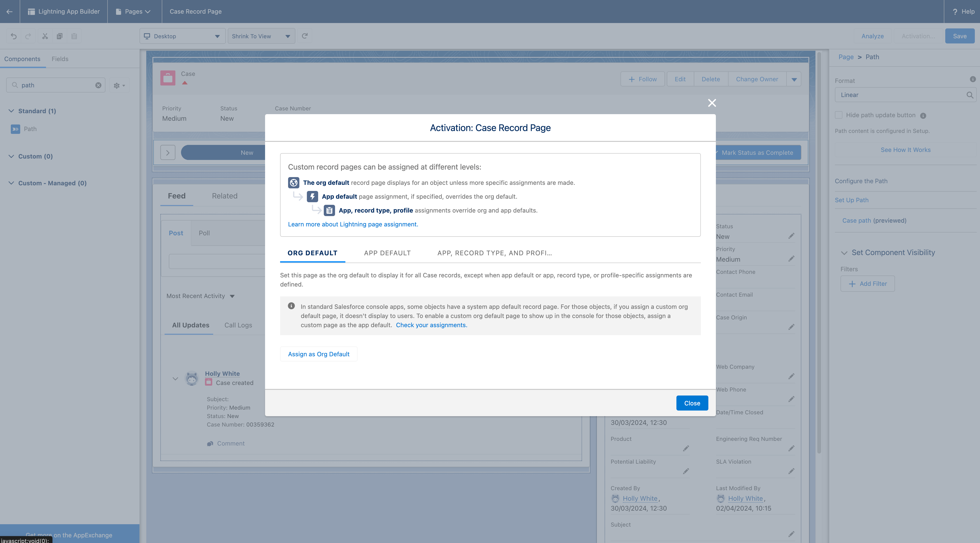Click the refresh canvas icon

click(x=304, y=36)
